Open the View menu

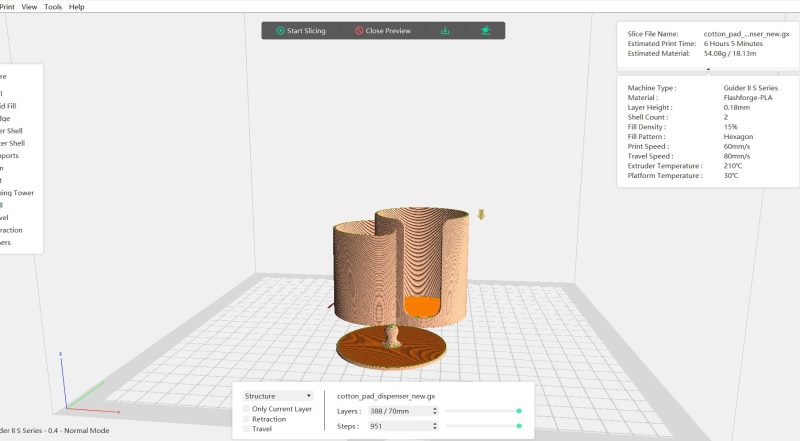pyautogui.click(x=30, y=7)
